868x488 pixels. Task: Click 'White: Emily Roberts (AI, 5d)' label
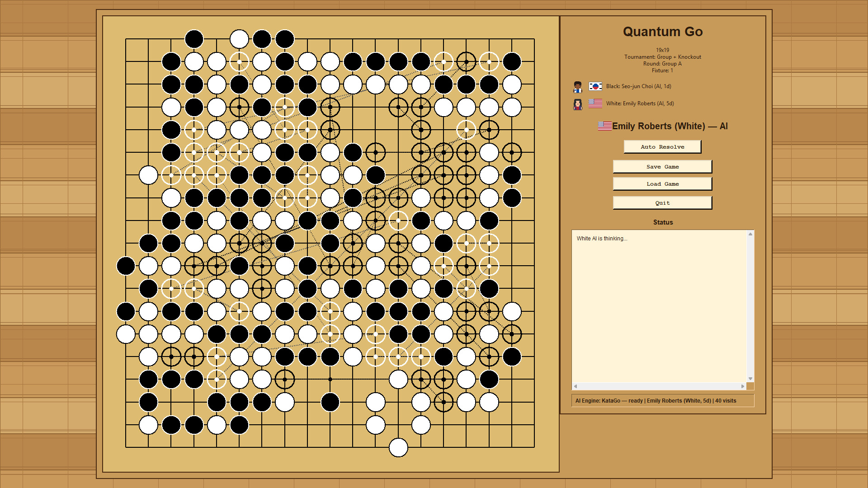pyautogui.click(x=640, y=103)
